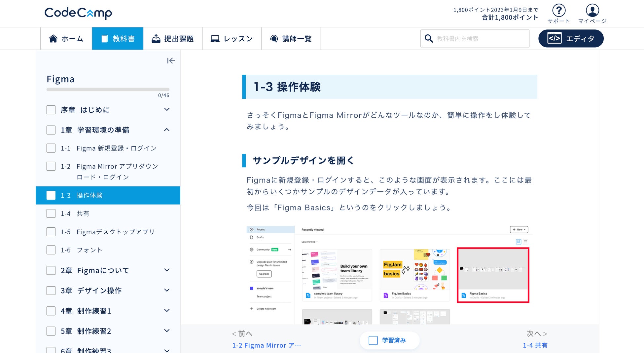Click the Upgrade button in the screenshot
The image size is (644, 353).
[264, 274]
